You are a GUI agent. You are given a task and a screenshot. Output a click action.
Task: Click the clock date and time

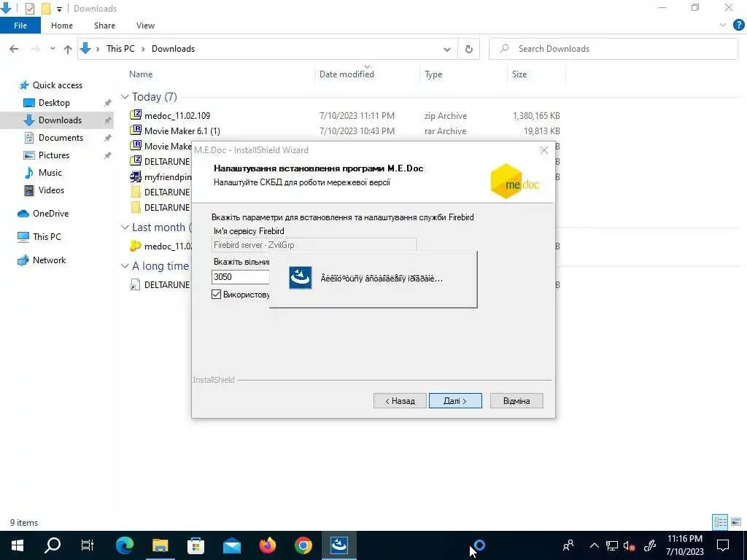684,545
